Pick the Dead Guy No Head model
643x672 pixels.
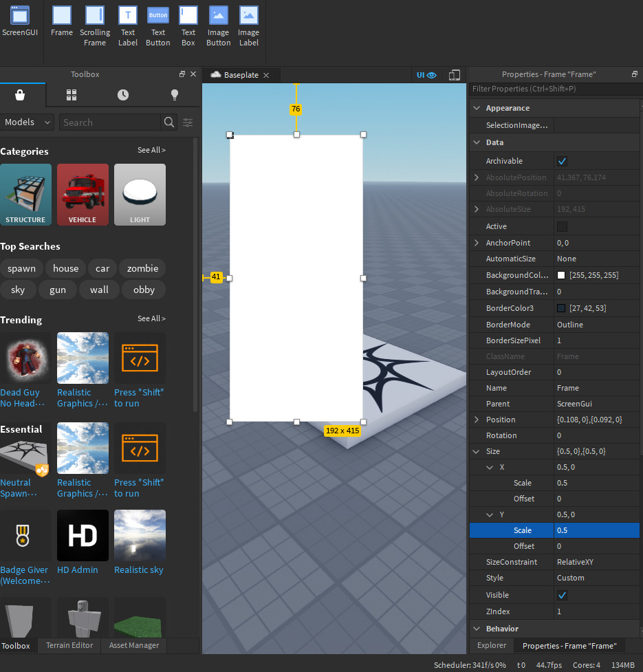(25, 371)
